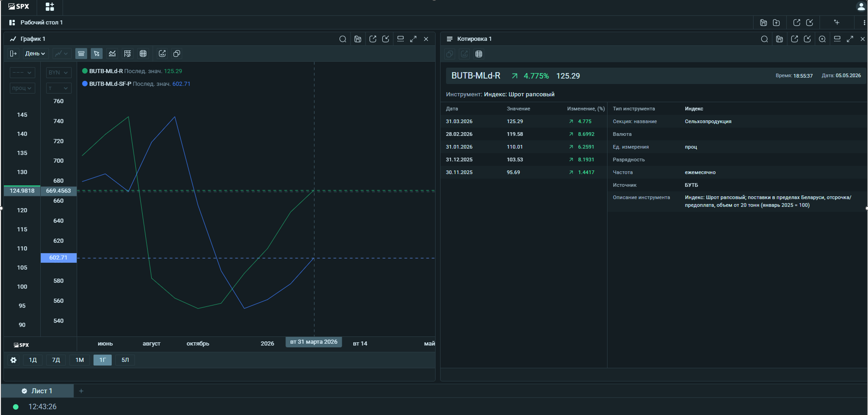Save the График 1 panel template
This screenshot has width=868, height=415.
[x=358, y=39]
